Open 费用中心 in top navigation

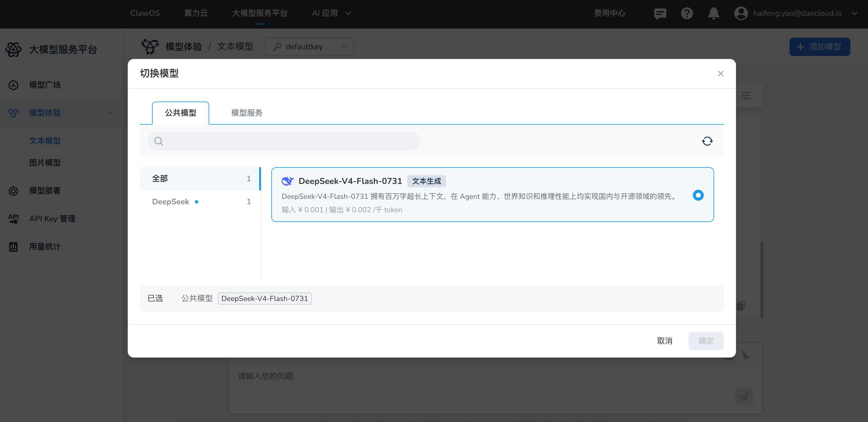[x=609, y=13]
